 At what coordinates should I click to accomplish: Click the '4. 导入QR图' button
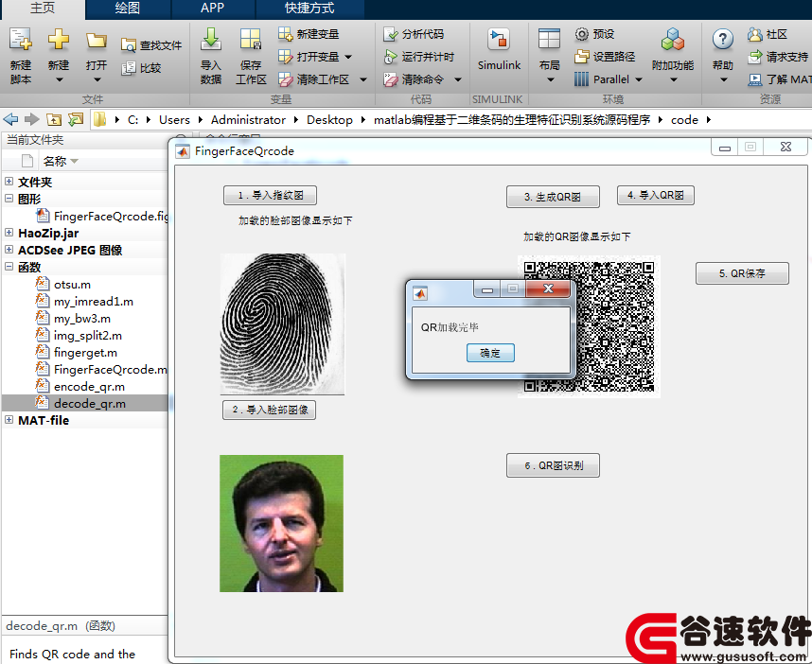(x=656, y=195)
